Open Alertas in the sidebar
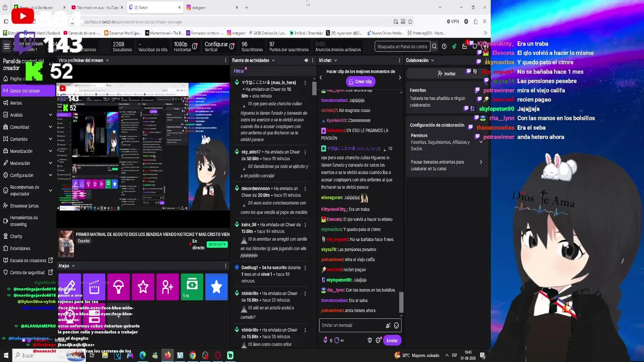 28,103
